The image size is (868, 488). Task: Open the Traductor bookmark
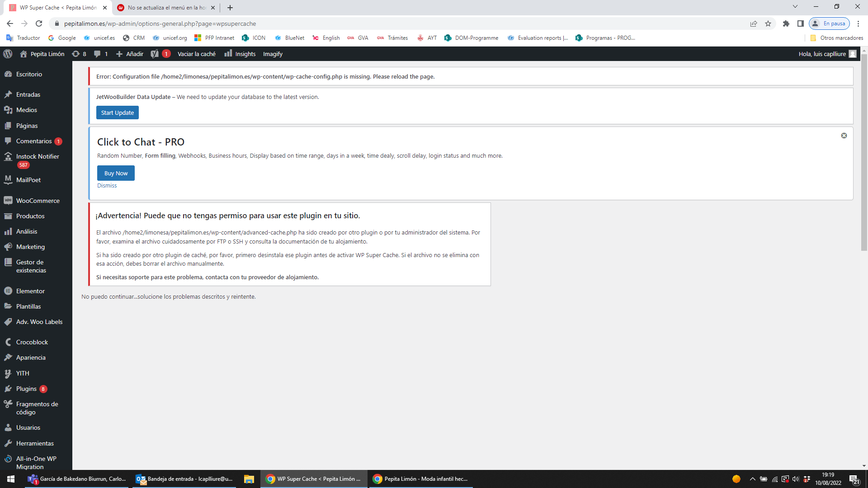(x=23, y=38)
